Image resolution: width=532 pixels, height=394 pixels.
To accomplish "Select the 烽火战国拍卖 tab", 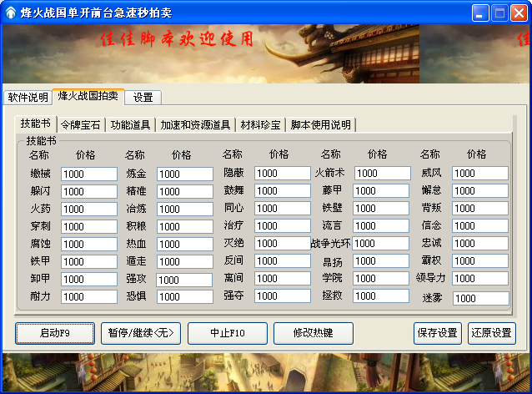I will (88, 97).
